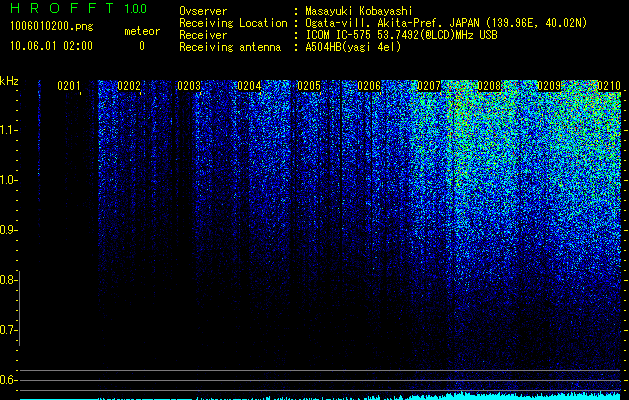This screenshot has width=629, height=400.
Task: Click the 0.6 frequency axis label
Action: click(8, 380)
